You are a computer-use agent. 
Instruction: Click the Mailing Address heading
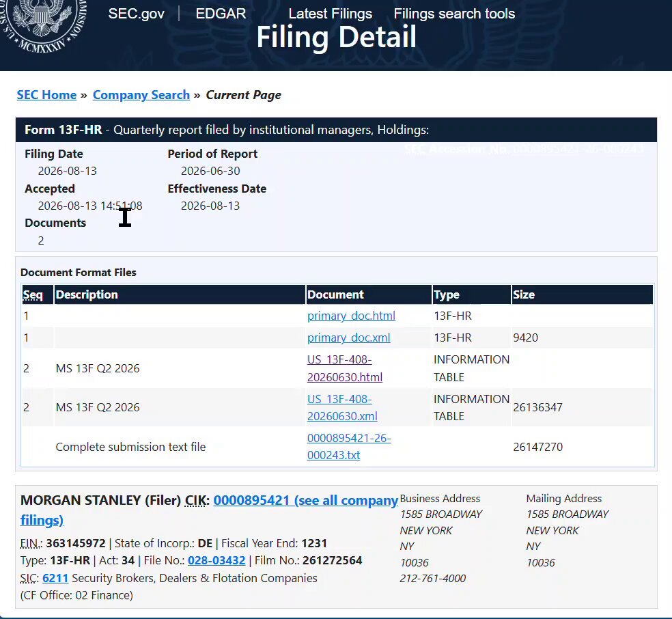[x=564, y=499]
